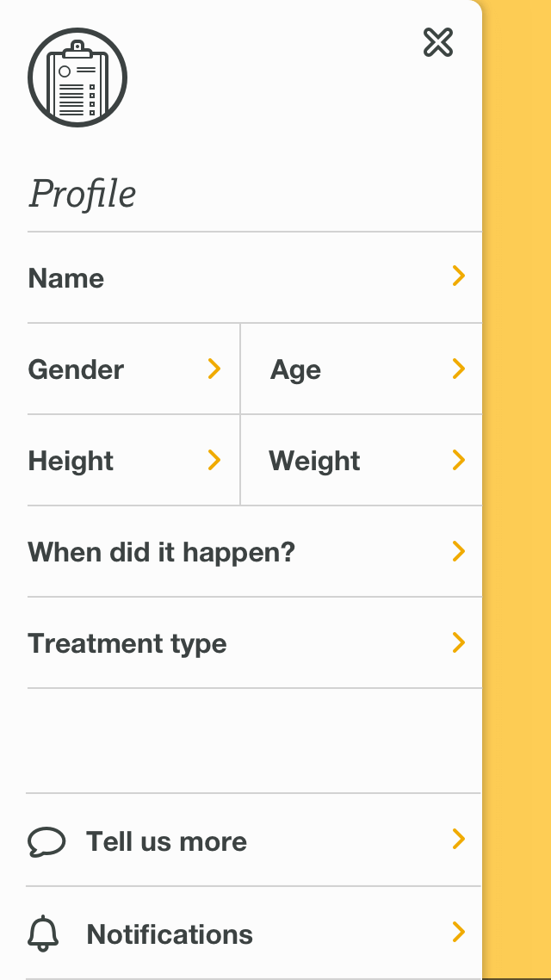Click the speech bubble icon
This screenshot has height=980, width=551.
tap(46, 841)
